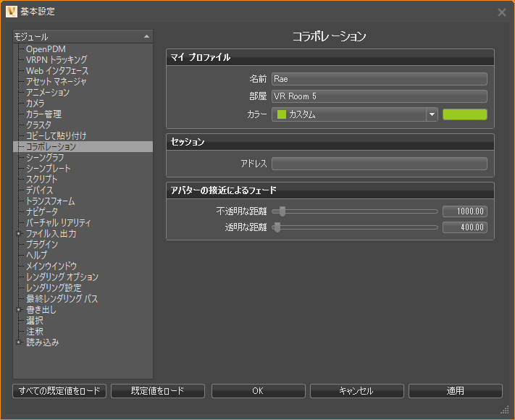Select メインウインドウ module
This screenshot has height=420, width=515.
(51, 266)
